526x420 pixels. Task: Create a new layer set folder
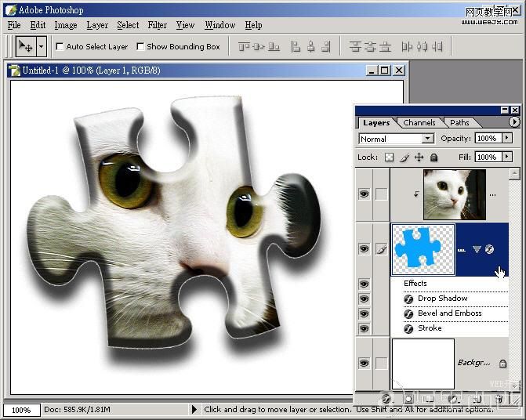pos(429,399)
